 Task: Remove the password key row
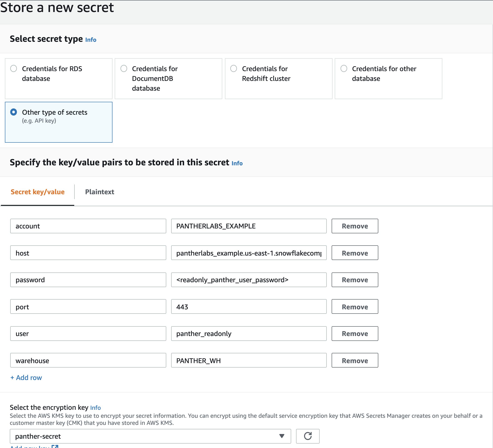[355, 280]
